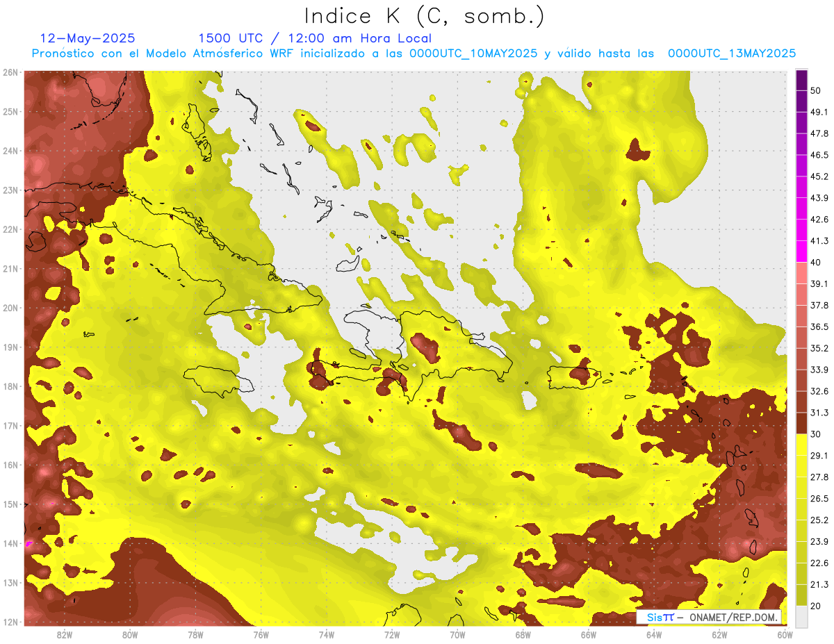Click the colorbar value 26.5
The width and height of the screenshot is (834, 644).
click(x=819, y=499)
